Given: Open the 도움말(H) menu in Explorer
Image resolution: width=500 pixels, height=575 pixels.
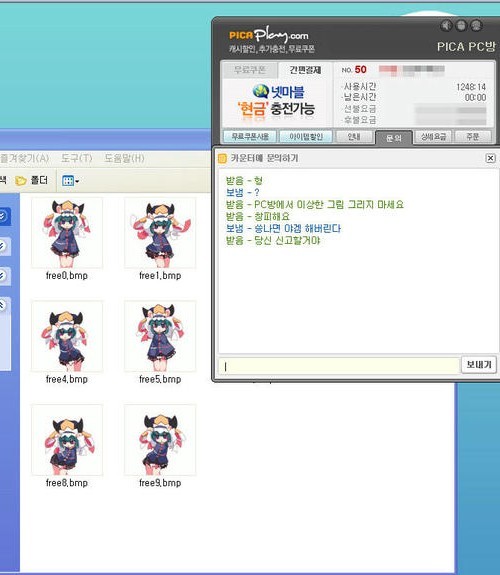Looking at the screenshot, I should pyautogui.click(x=124, y=158).
